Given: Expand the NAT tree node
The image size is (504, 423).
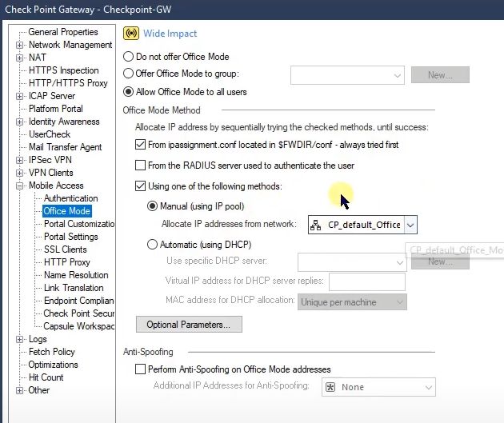Looking at the screenshot, I should click(x=20, y=58).
